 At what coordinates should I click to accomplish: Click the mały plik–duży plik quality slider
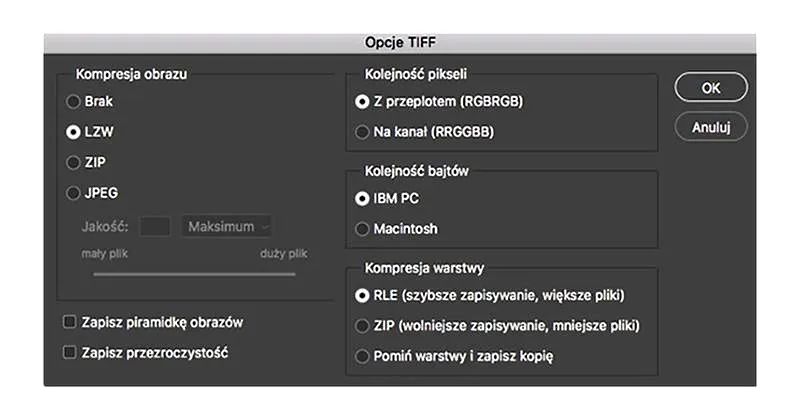[194, 274]
